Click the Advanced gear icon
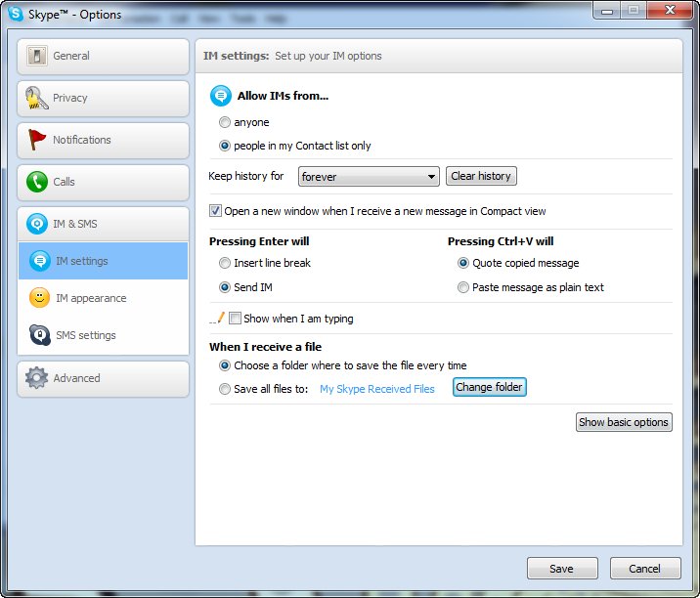This screenshot has height=598, width=700. pos(37,379)
